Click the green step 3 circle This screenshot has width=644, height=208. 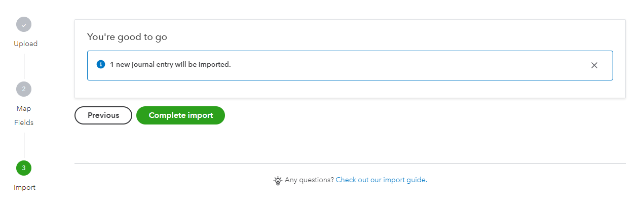[24, 168]
